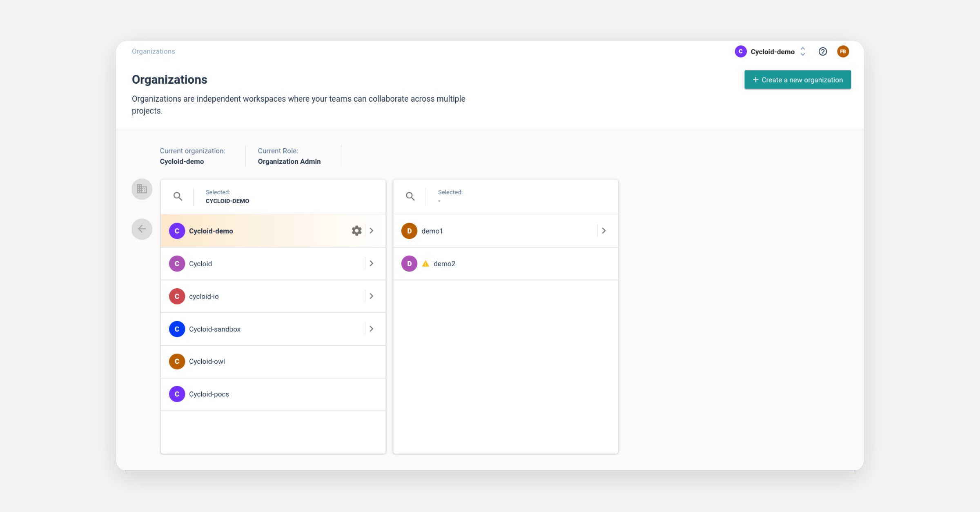The image size is (980, 512).
Task: Select the Cycloid-owl organization name
Action: tap(207, 361)
